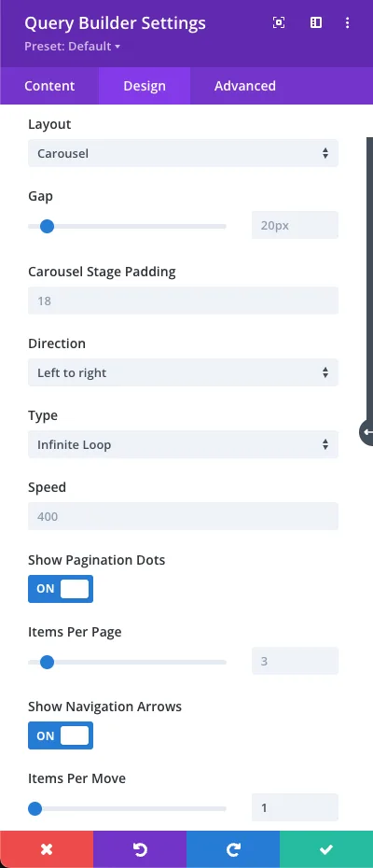Screen dimensions: 373x868
Task: Open the Type dropdown showing Infinite Loop
Action: click(183, 444)
